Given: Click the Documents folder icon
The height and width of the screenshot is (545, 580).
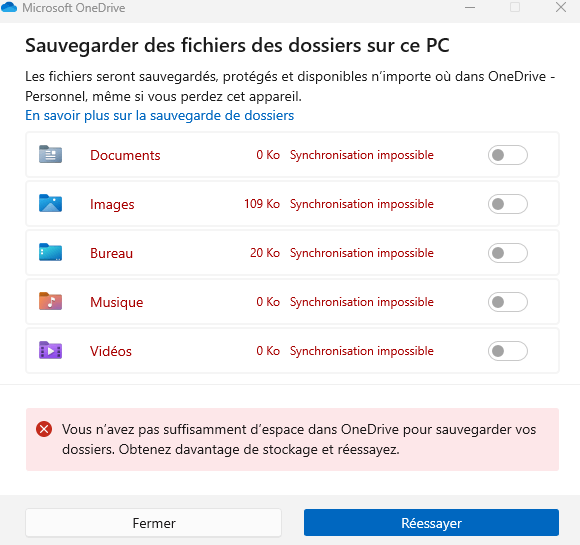Looking at the screenshot, I should coord(50,154).
